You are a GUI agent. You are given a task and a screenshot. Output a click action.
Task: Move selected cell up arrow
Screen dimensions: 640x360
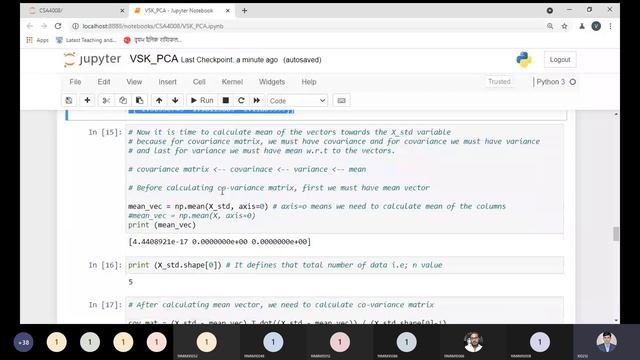point(159,100)
